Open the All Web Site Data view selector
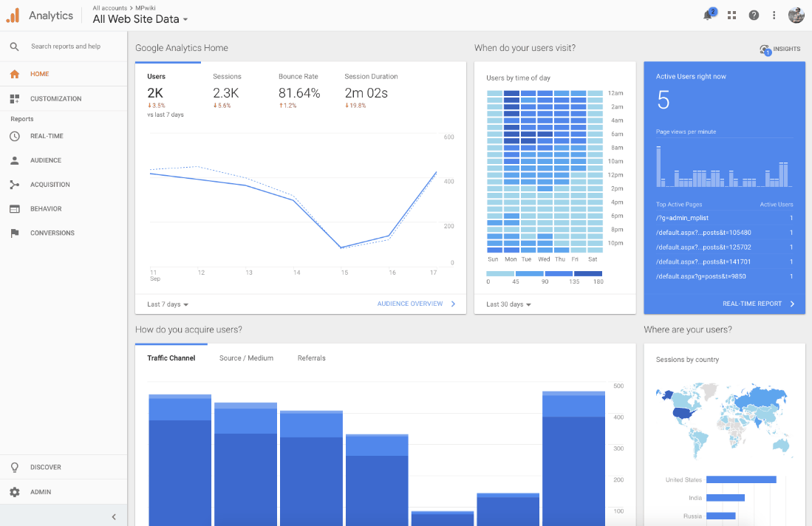 [x=140, y=19]
